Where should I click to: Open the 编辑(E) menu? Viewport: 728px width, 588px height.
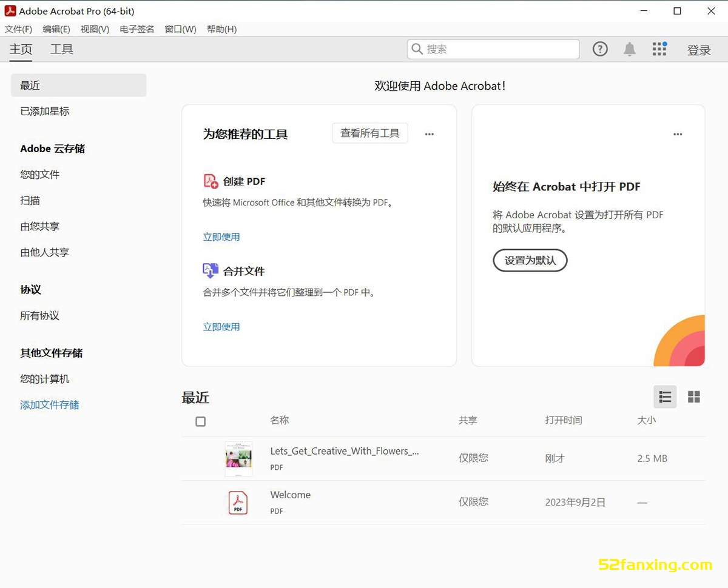pos(56,29)
